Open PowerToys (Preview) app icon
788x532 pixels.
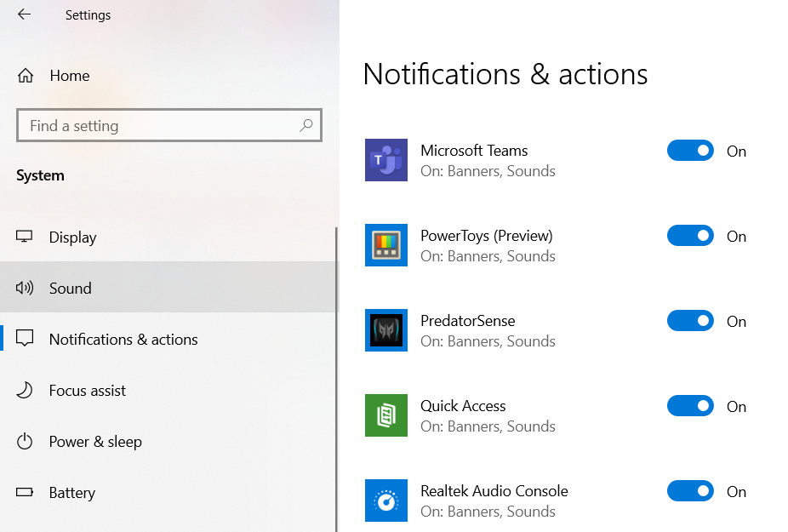(386, 245)
